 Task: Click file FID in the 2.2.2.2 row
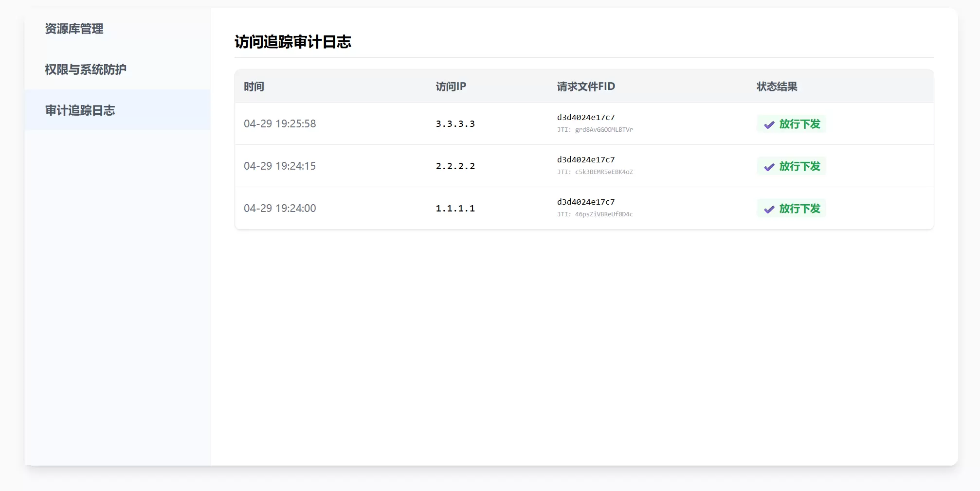pos(586,159)
